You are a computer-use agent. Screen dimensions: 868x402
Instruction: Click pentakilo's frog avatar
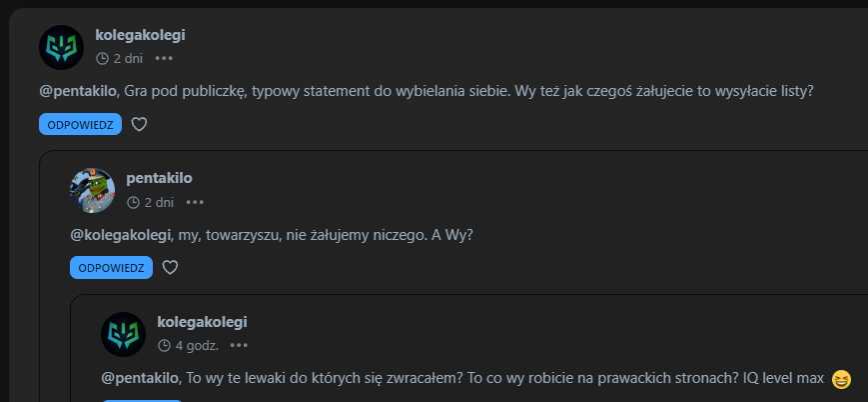[x=93, y=191]
